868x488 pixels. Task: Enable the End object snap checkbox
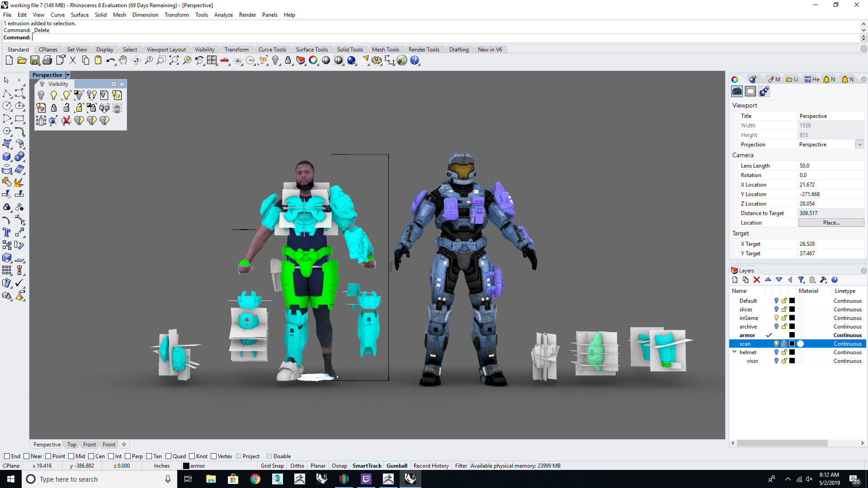7,456
